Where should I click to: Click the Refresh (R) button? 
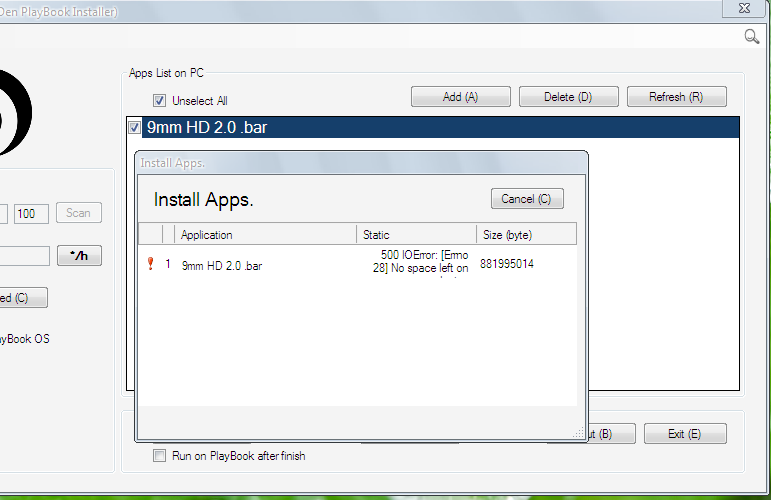tap(677, 97)
